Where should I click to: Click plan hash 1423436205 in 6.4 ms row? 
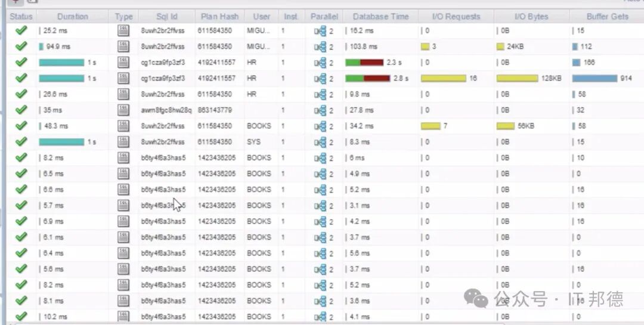coord(216,253)
